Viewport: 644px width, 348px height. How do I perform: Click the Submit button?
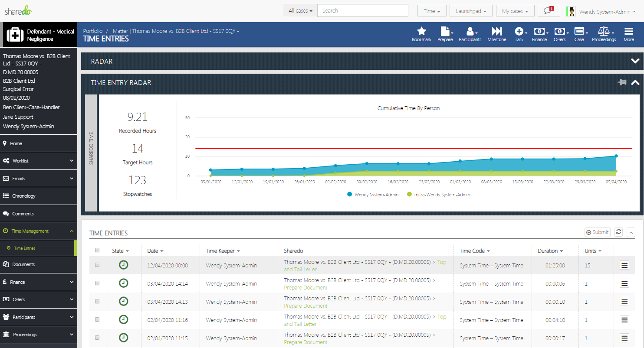pyautogui.click(x=597, y=232)
